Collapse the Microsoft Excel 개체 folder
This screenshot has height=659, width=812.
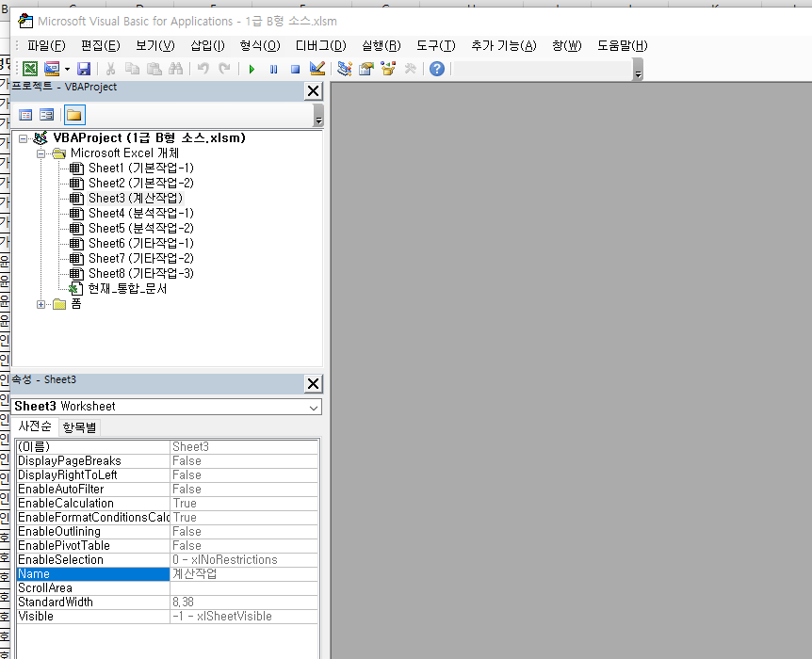tap(41, 153)
